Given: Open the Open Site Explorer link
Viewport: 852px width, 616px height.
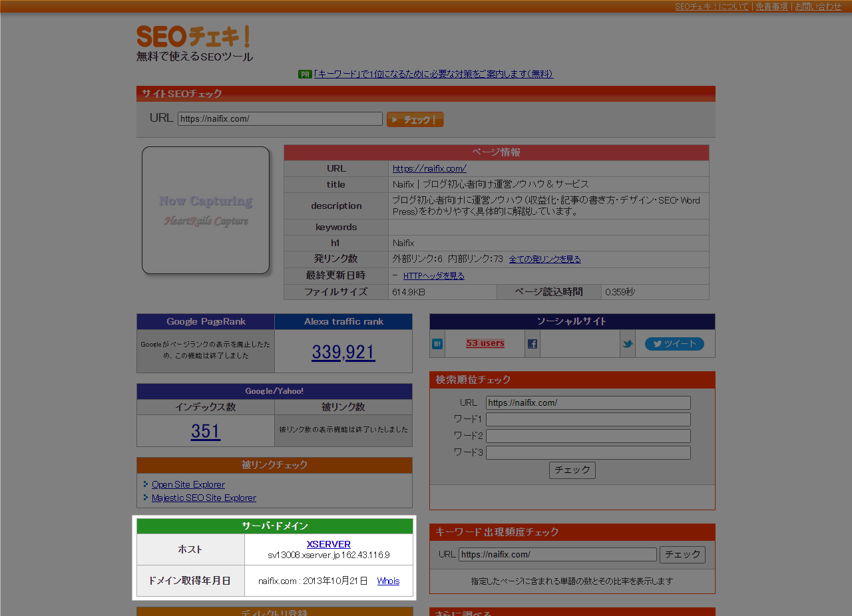Looking at the screenshot, I should coord(188,484).
